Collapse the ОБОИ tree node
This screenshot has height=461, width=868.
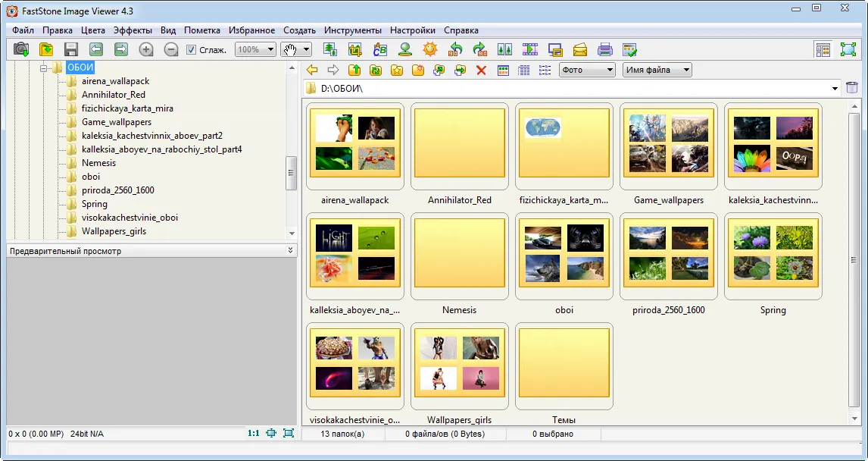44,67
